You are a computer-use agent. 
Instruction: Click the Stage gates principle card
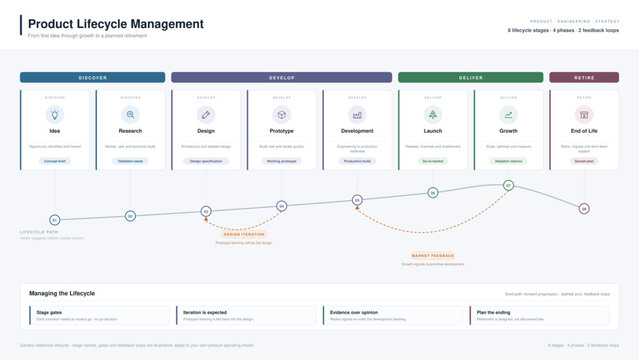pos(99,316)
